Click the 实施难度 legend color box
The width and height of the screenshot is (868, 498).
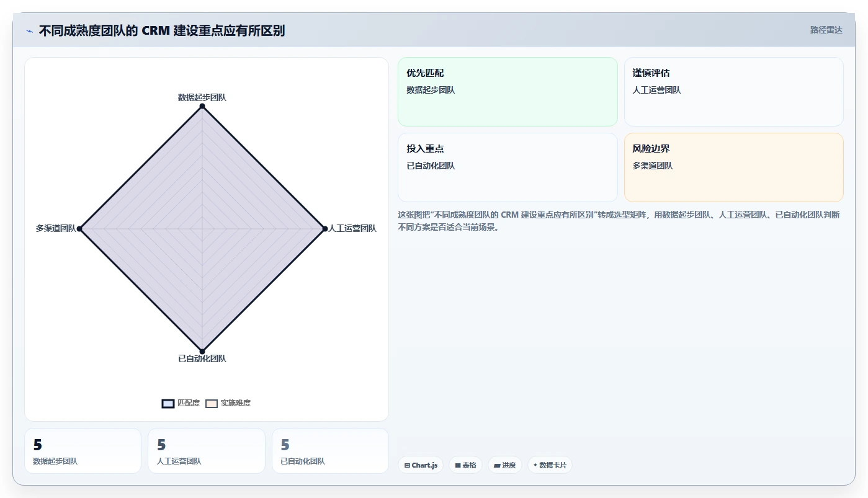click(212, 403)
